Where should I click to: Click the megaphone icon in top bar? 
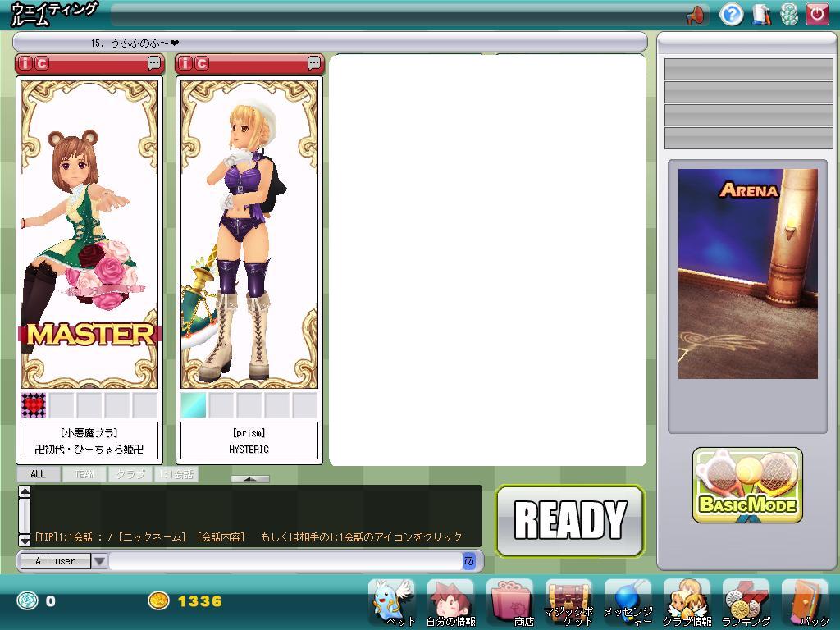695,15
